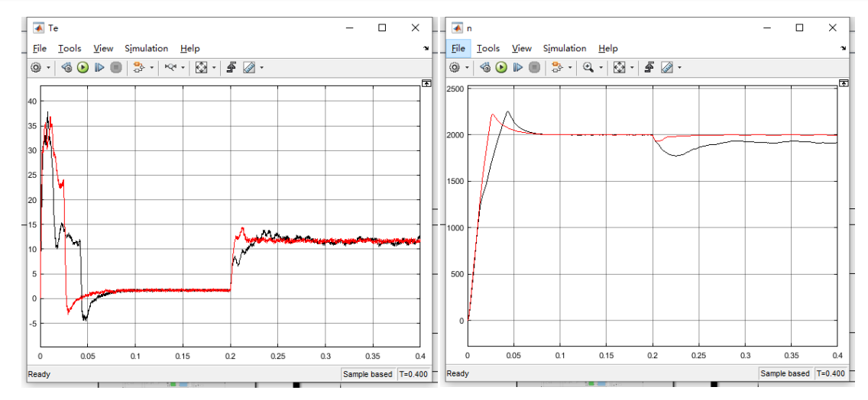This screenshot has height=400, width=868.
Task: Maximize the n scope window
Action: (799, 27)
